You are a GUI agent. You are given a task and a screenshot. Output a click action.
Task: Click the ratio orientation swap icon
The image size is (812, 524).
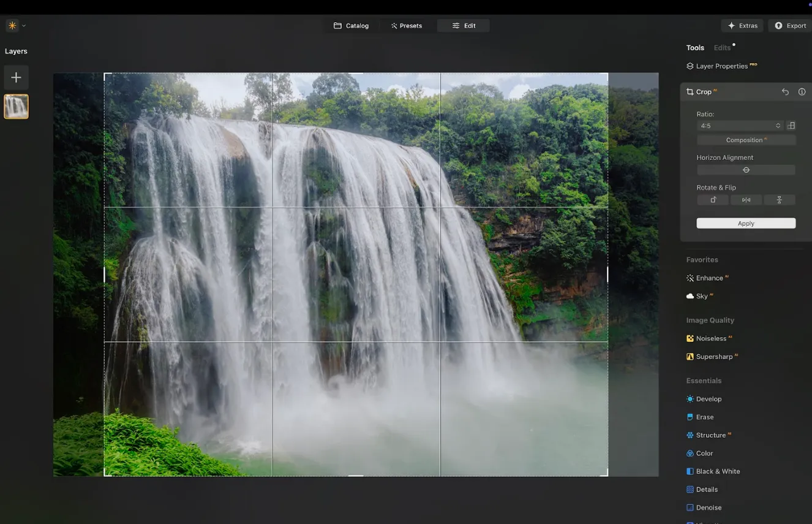[791, 126]
